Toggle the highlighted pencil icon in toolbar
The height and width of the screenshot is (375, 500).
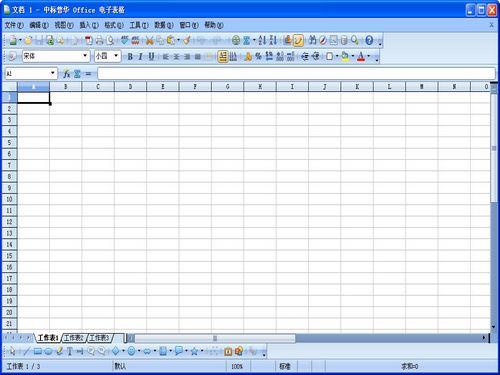click(x=298, y=40)
